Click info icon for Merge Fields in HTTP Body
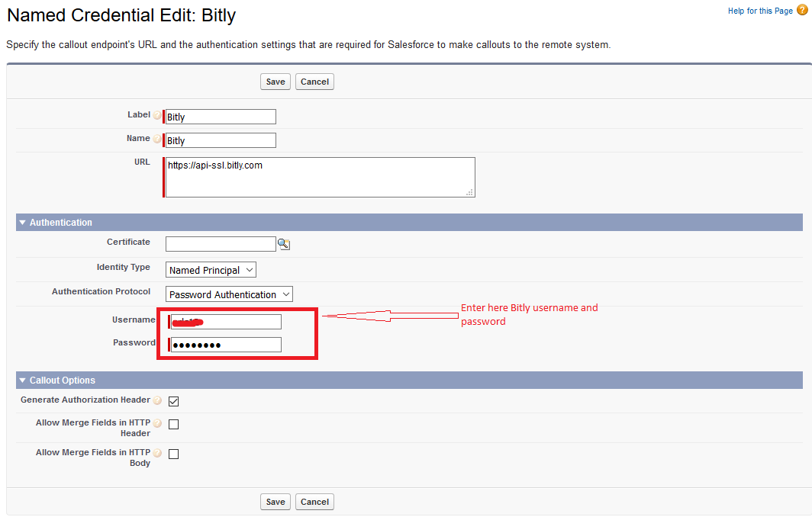The width and height of the screenshot is (812, 517). [x=157, y=453]
